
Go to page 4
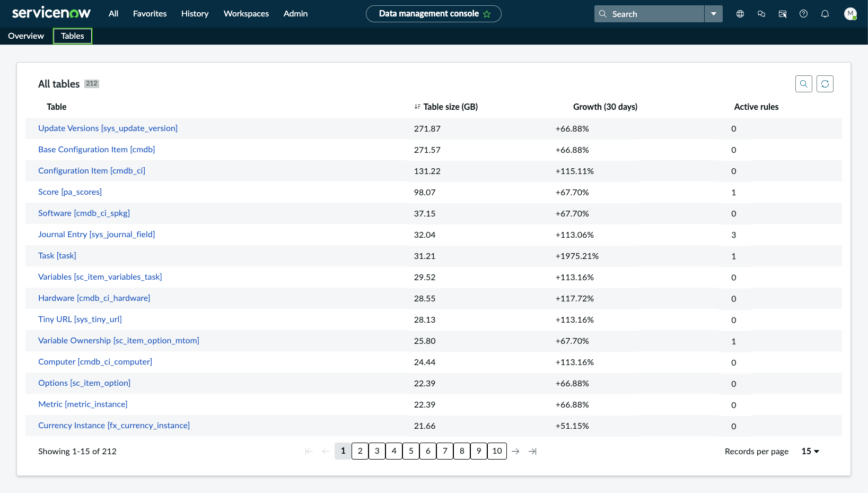394,451
